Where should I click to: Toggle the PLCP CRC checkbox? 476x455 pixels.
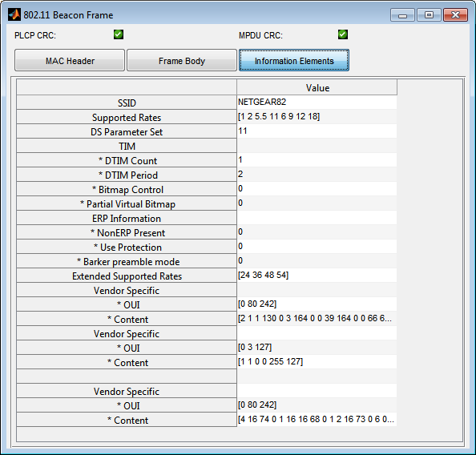pos(119,34)
